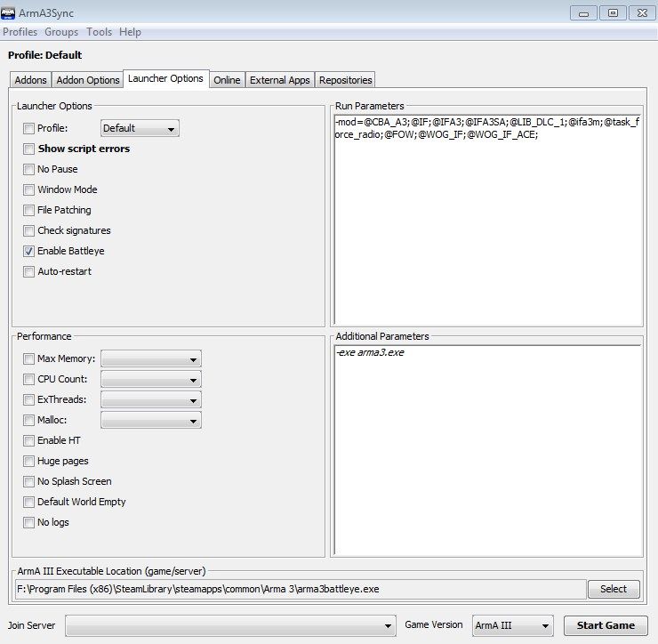Switch to the Online tab

(x=227, y=80)
